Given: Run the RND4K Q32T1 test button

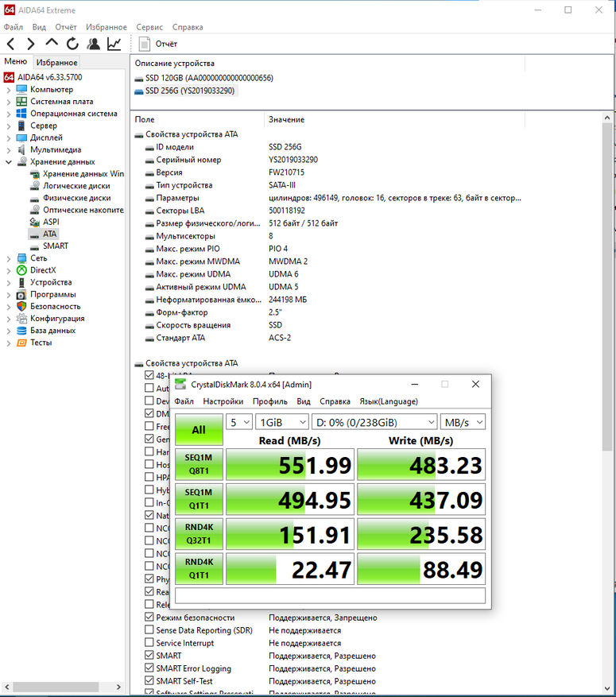Looking at the screenshot, I should (199, 533).
